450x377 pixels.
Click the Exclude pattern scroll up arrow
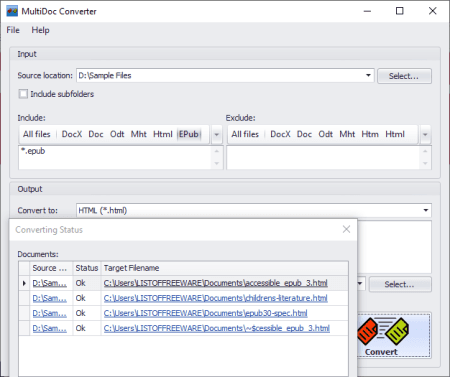425,151
